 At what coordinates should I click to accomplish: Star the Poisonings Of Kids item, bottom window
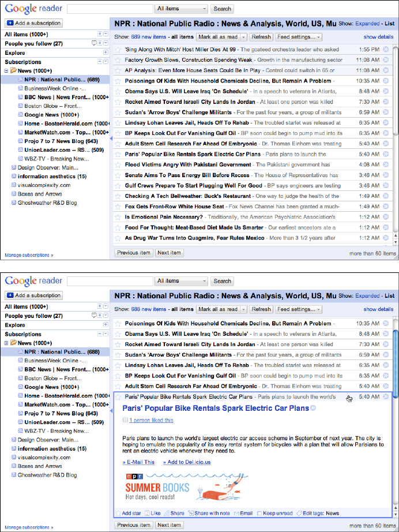[x=118, y=324]
